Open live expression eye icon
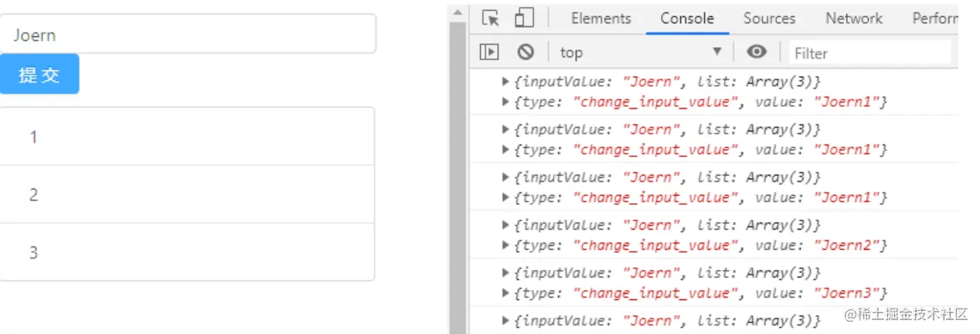This screenshot has width=980, height=334. 757,52
